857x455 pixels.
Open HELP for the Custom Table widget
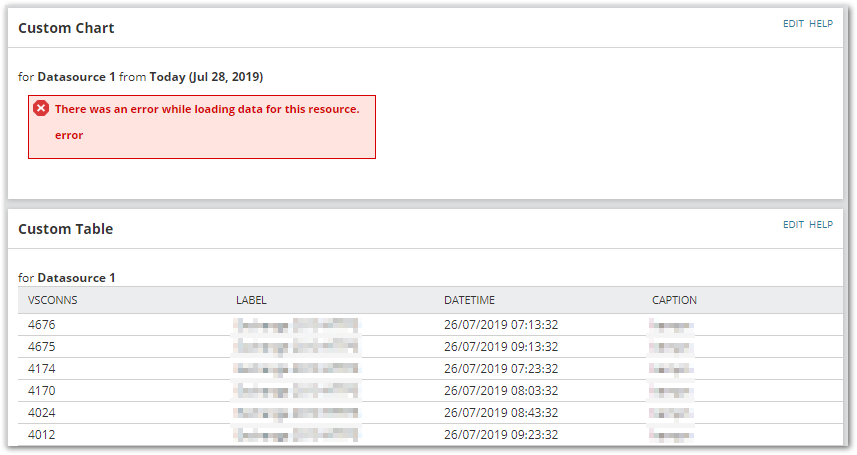tap(821, 225)
